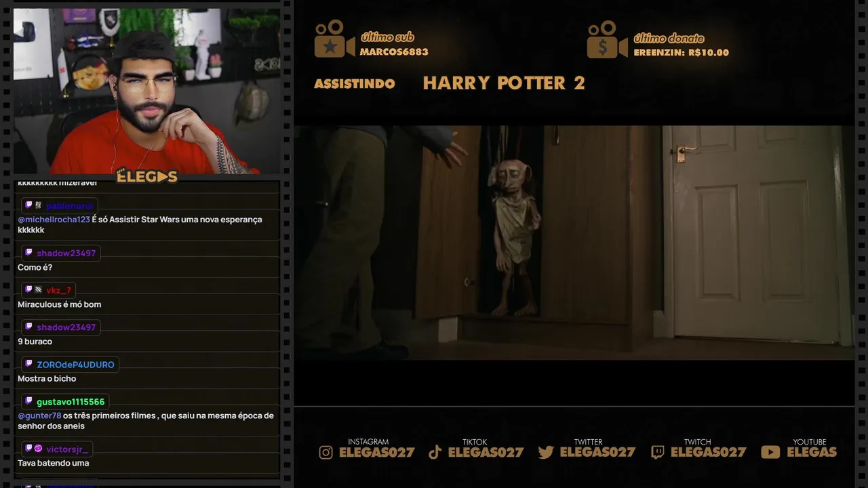Click username ZOROdeP4UDURO in chat
Image resolution: width=868 pixels, height=488 pixels.
coord(75,365)
